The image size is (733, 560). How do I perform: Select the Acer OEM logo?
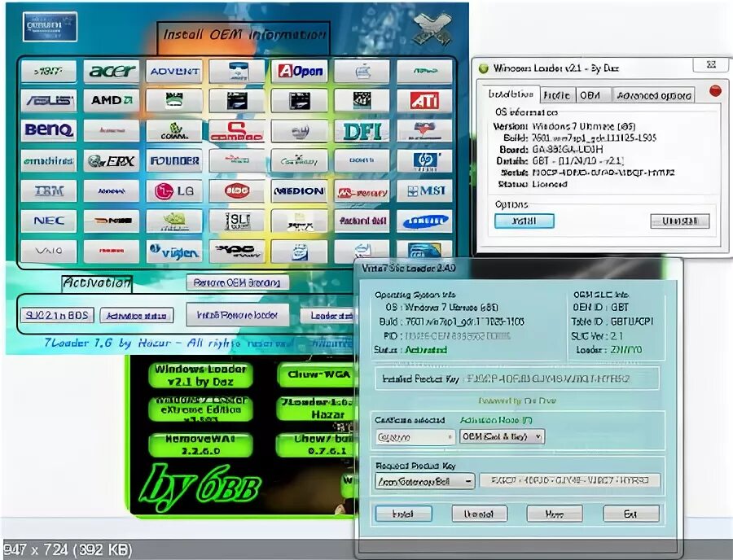(112, 72)
